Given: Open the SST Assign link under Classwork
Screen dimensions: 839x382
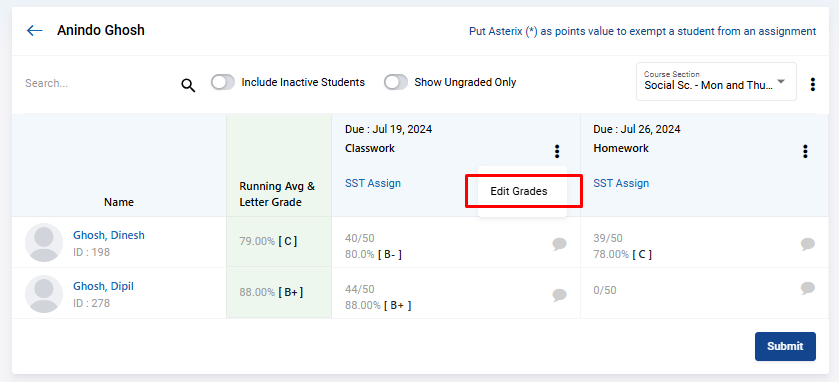Looking at the screenshot, I should pyautogui.click(x=373, y=183).
